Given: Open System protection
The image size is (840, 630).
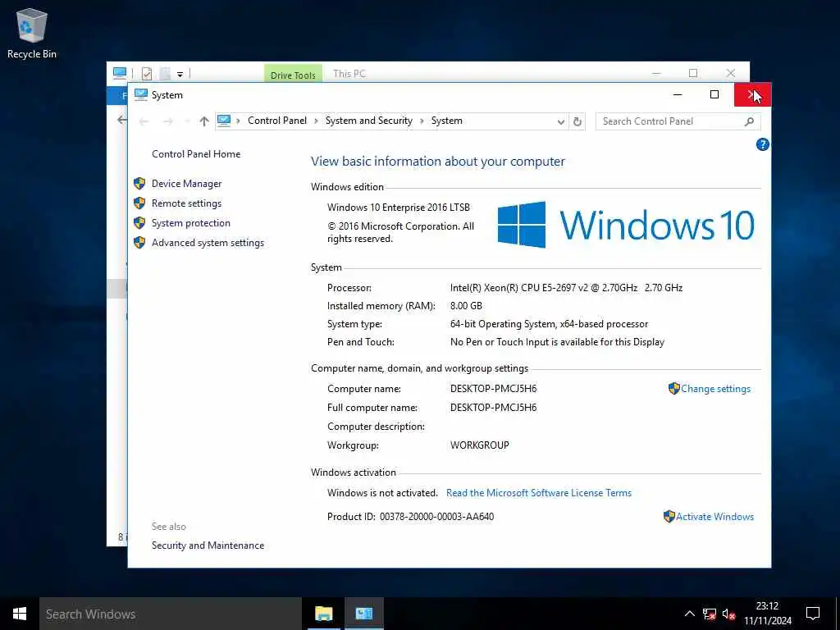Looking at the screenshot, I should 190,223.
